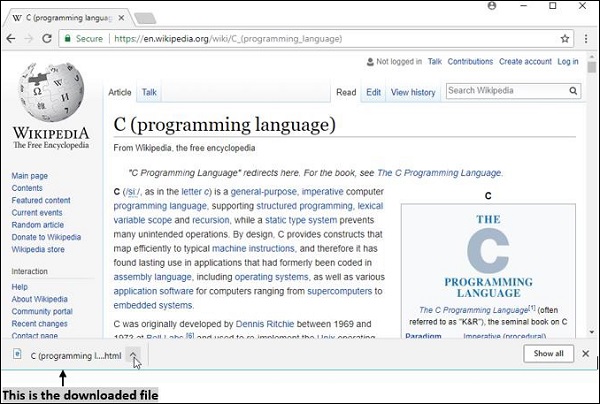600x404 pixels.
Task: Click Donate to Wikipedia
Action: pyautogui.click(x=46, y=237)
